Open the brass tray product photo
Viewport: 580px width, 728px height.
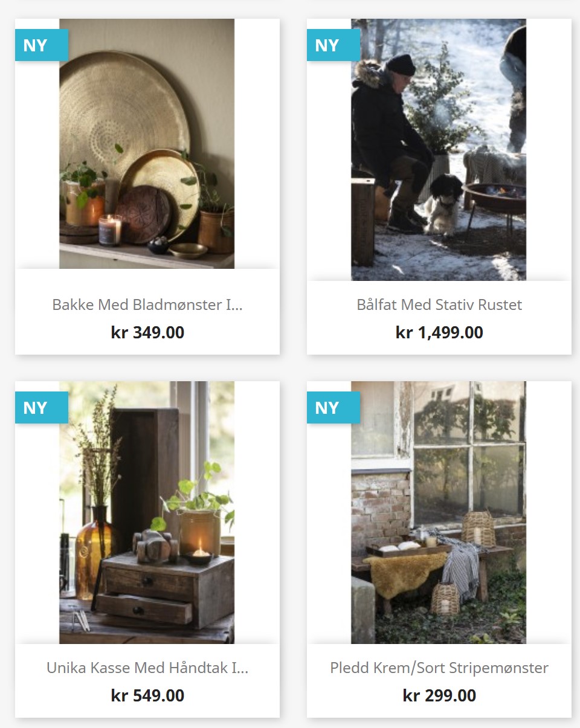pyautogui.click(x=147, y=144)
